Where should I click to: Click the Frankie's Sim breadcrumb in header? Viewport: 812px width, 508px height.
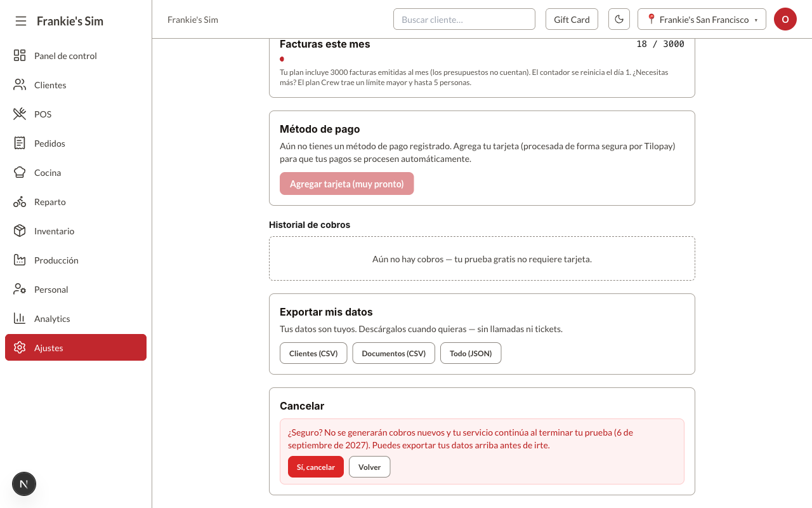coord(193,20)
